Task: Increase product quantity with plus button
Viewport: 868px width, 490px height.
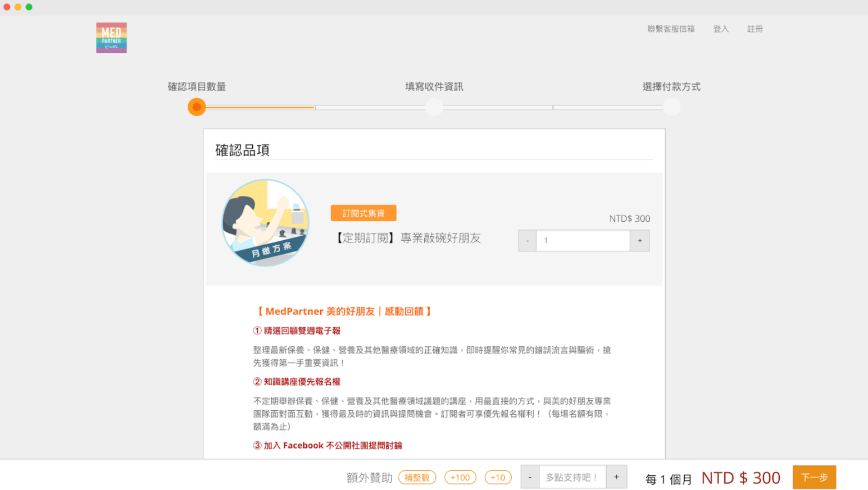Action: [x=640, y=241]
